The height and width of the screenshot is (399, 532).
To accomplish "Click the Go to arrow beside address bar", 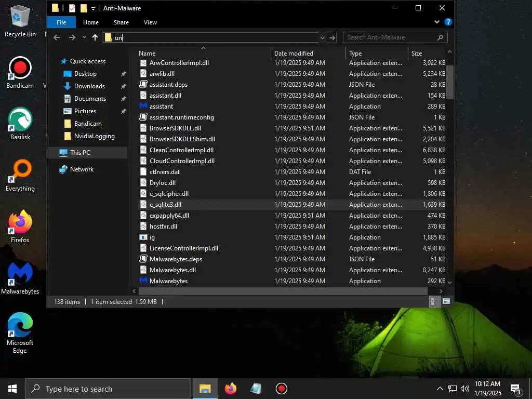I will point(332,37).
